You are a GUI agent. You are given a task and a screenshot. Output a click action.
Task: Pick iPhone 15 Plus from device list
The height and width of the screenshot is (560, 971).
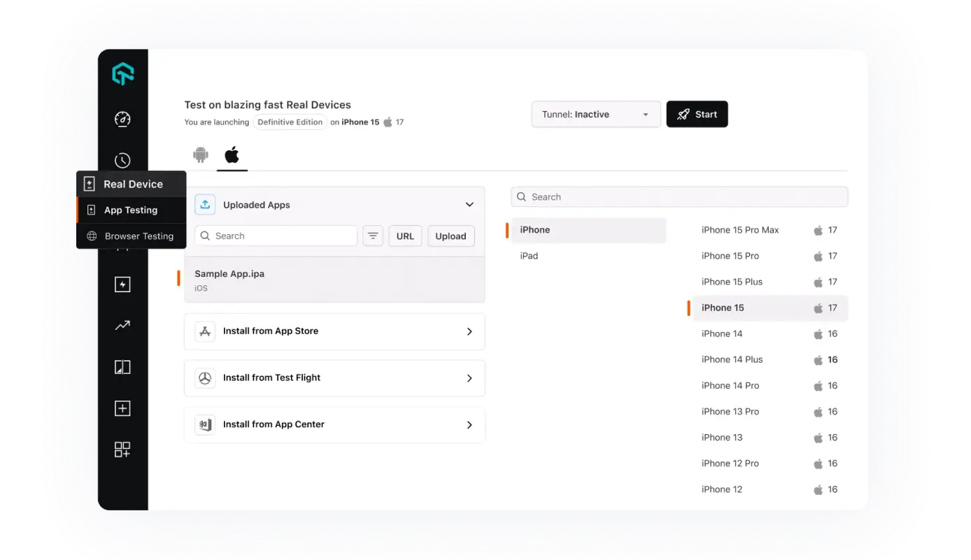[770, 282]
